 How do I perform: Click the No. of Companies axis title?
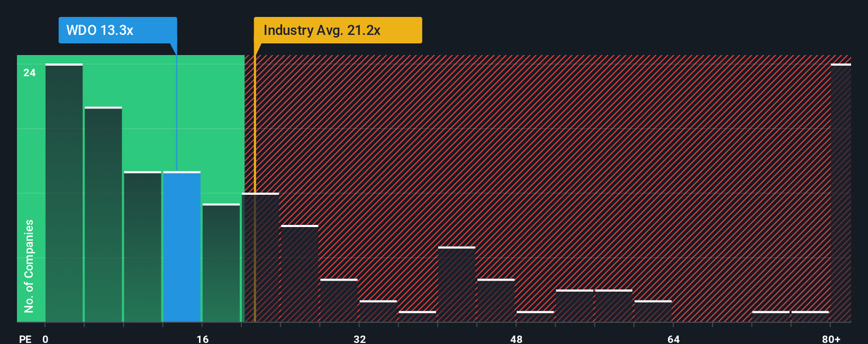[x=29, y=266]
